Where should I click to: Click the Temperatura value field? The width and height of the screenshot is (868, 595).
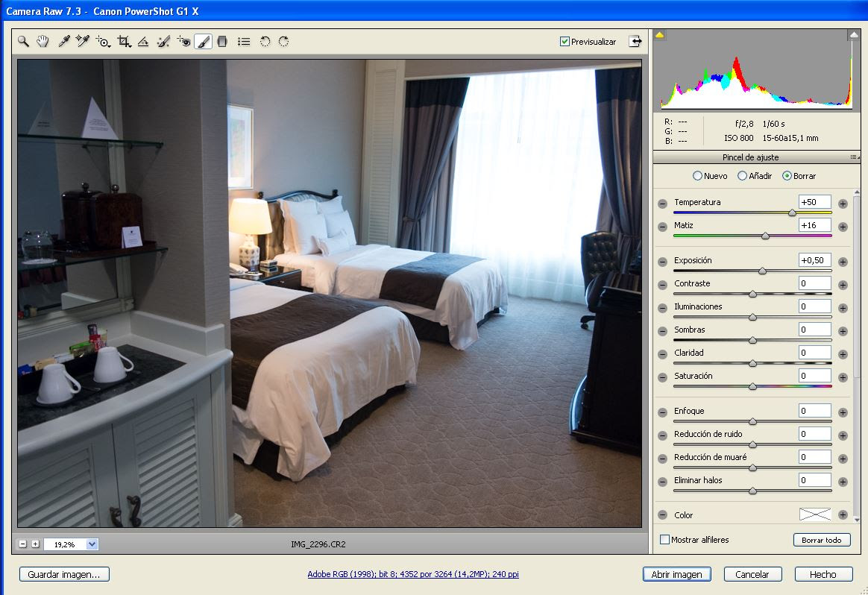[x=815, y=202]
